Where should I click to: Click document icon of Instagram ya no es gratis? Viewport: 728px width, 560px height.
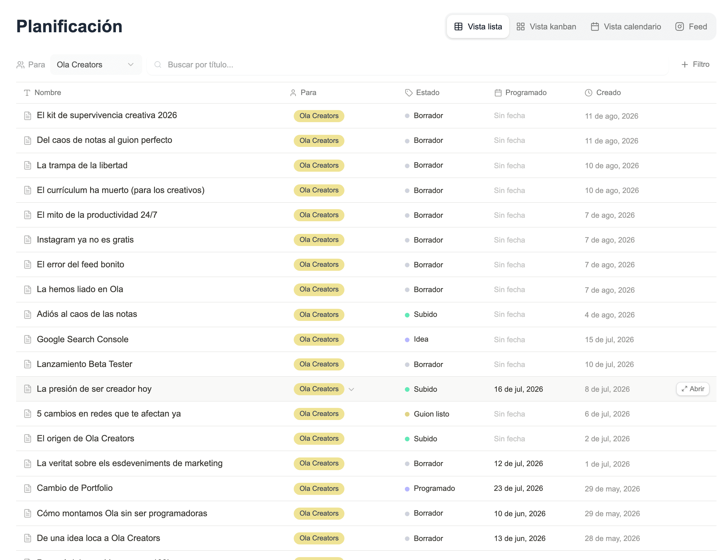[x=28, y=240]
